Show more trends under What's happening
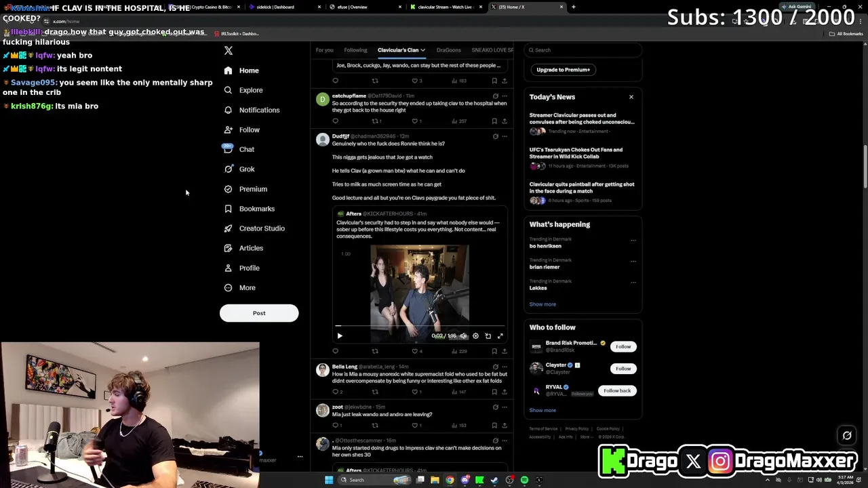 point(542,304)
